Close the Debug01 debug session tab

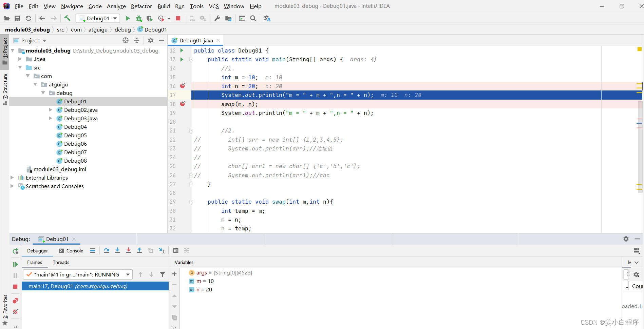pos(74,239)
